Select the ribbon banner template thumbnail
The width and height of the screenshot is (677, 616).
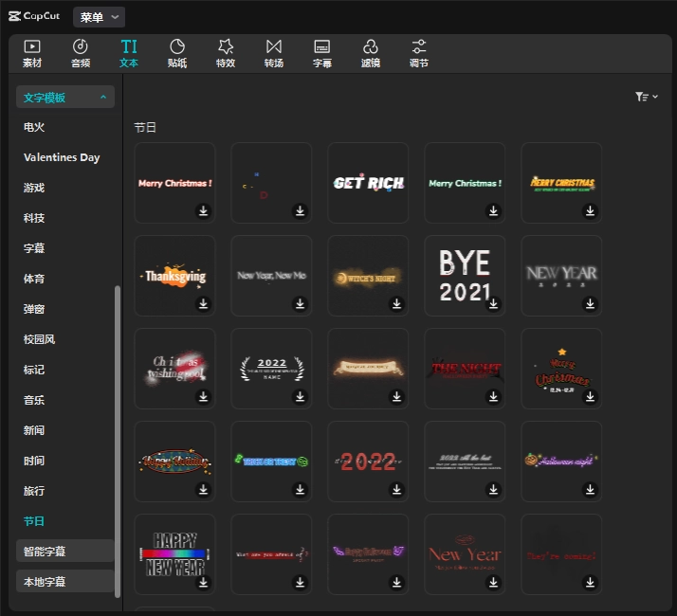coord(368,369)
